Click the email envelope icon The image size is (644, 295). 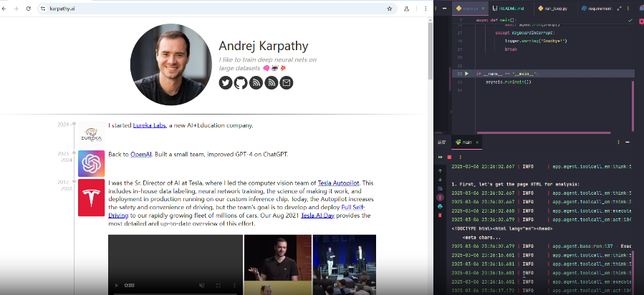(x=287, y=83)
